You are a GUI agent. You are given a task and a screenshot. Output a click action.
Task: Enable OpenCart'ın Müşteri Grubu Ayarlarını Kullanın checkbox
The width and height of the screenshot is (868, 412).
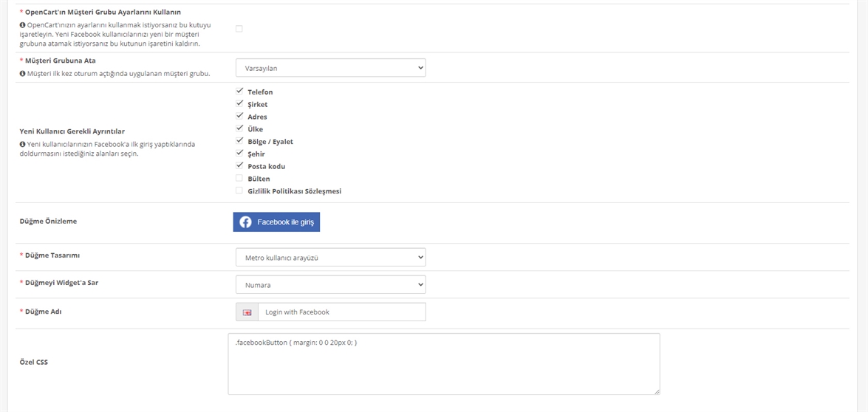coord(239,29)
